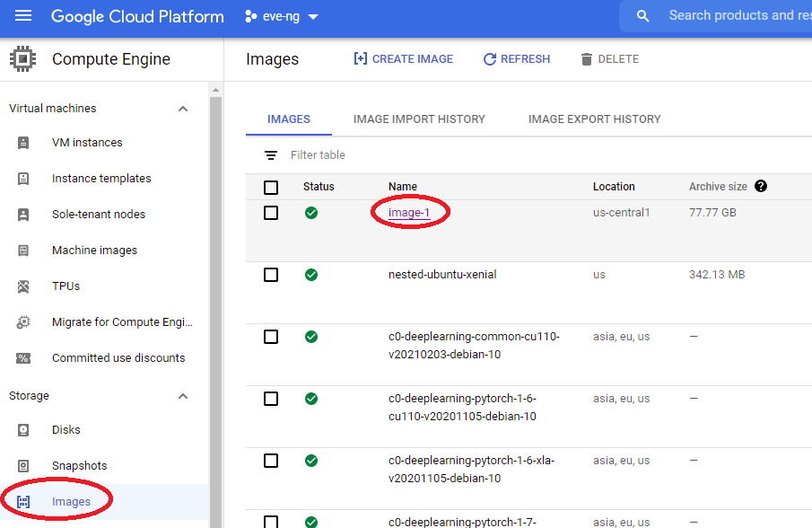Open the hamburger navigation menu
This screenshot has width=812, height=528.
23,16
